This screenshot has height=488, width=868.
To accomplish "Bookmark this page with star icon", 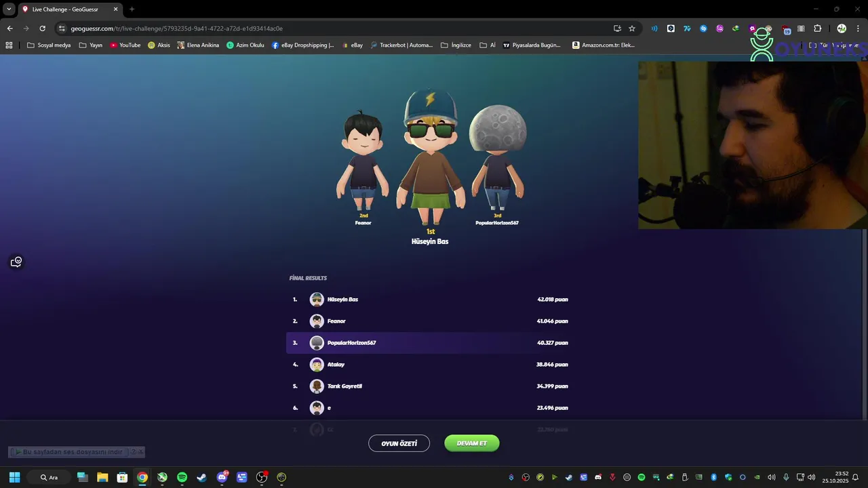I will click(x=632, y=28).
